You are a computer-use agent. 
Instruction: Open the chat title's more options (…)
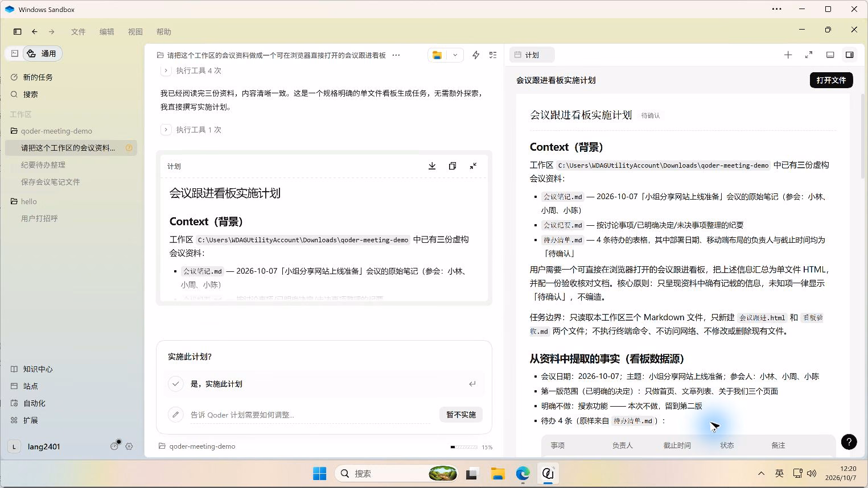(396, 55)
